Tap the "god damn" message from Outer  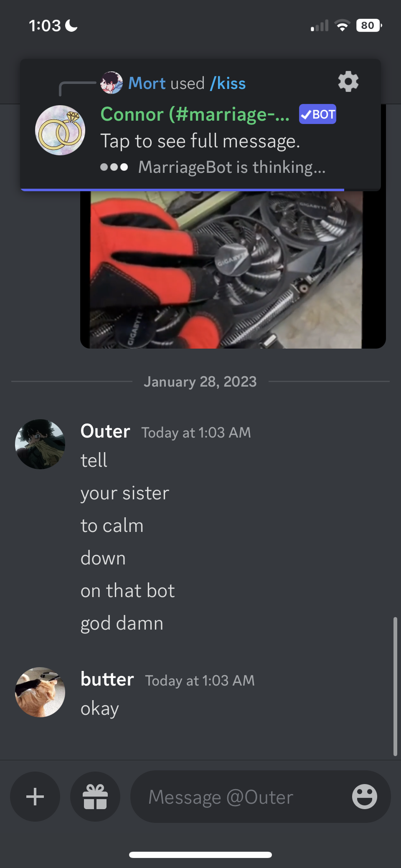[122, 623]
